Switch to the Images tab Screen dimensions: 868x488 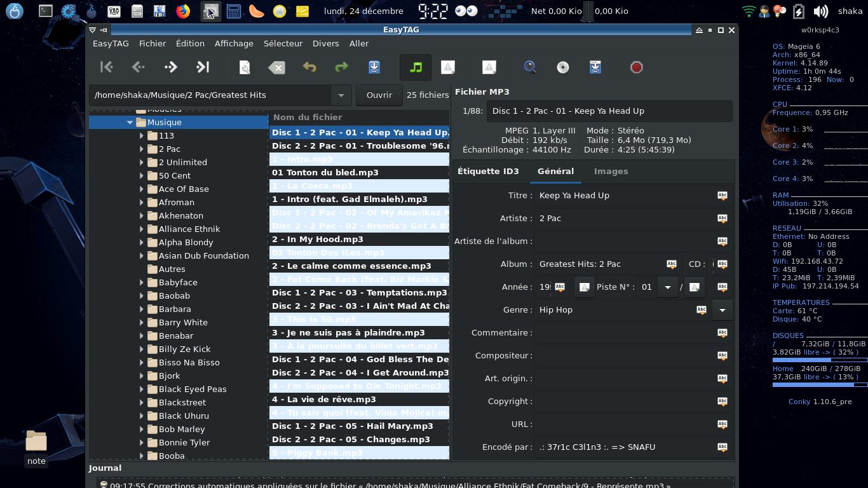point(611,172)
